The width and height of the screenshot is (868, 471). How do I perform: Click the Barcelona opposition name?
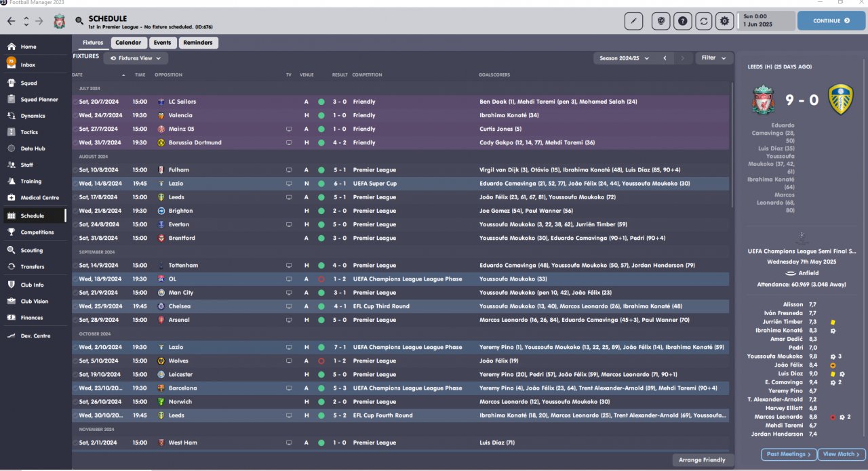(182, 388)
